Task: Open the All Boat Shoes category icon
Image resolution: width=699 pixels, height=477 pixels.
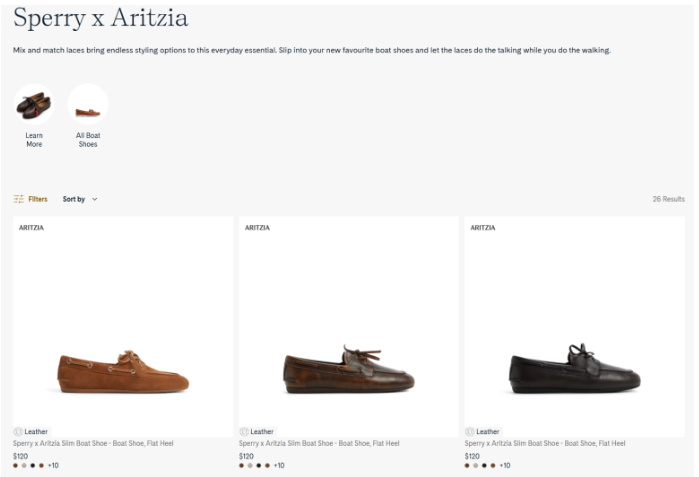Action: click(x=88, y=105)
